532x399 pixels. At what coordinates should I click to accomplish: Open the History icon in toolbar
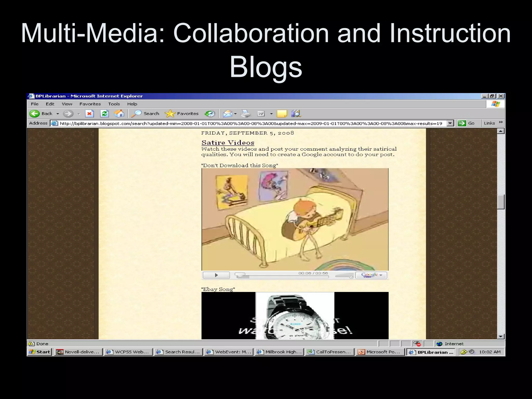coord(210,114)
